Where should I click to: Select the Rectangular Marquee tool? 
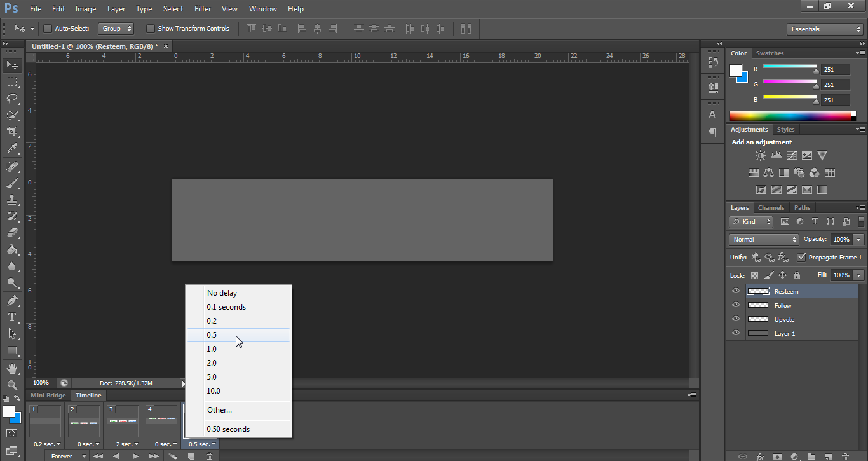coord(12,82)
